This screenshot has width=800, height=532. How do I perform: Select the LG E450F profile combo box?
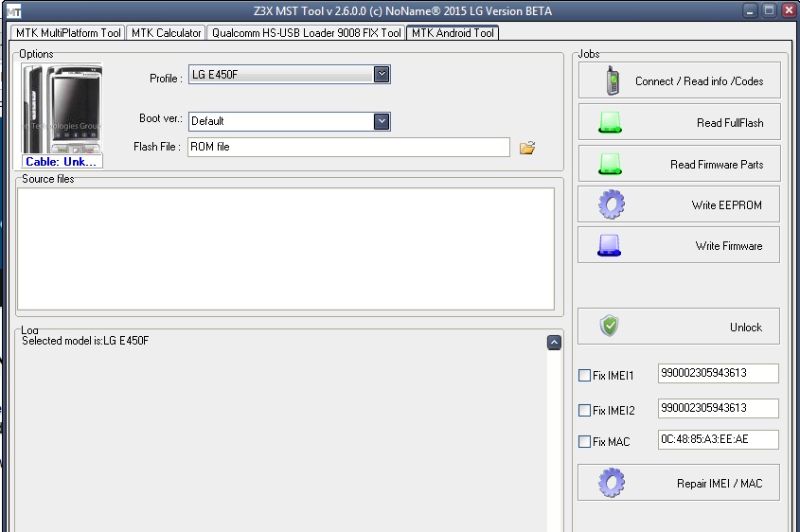click(290, 75)
